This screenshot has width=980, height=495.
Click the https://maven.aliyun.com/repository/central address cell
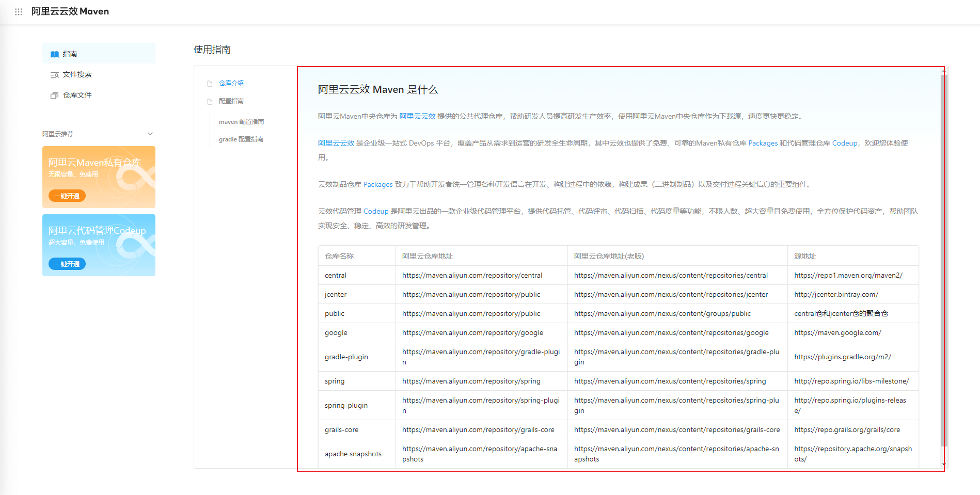(x=481, y=275)
